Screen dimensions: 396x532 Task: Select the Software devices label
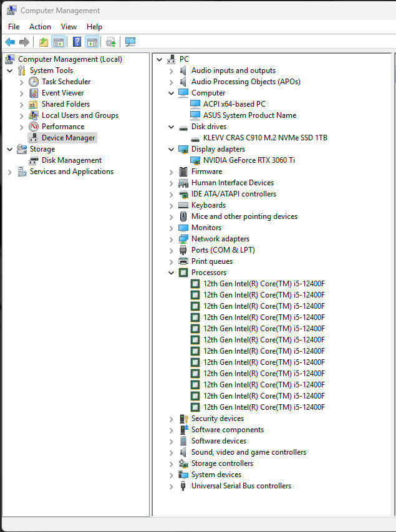(x=219, y=441)
